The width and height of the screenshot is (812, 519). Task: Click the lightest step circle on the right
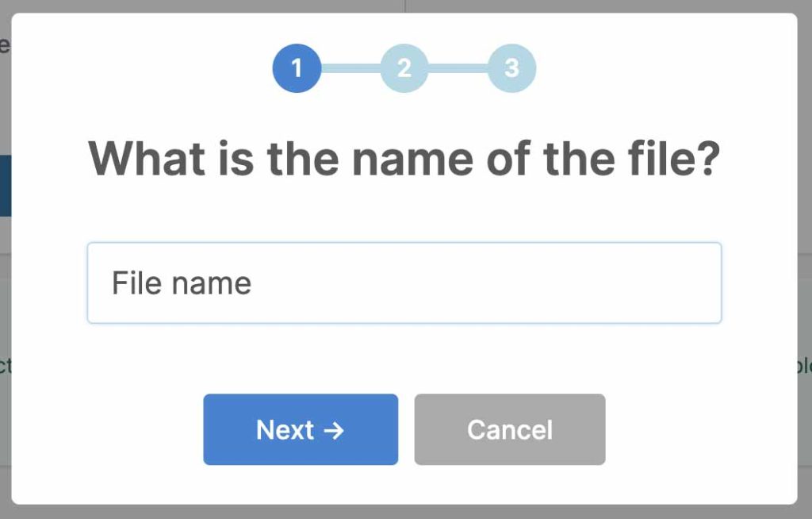(511, 68)
